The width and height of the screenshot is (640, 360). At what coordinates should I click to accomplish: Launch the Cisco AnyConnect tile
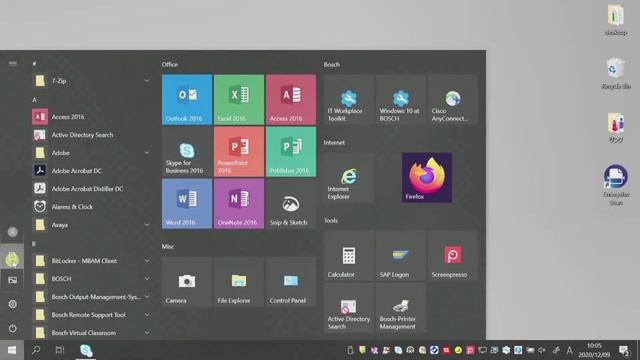(x=453, y=99)
